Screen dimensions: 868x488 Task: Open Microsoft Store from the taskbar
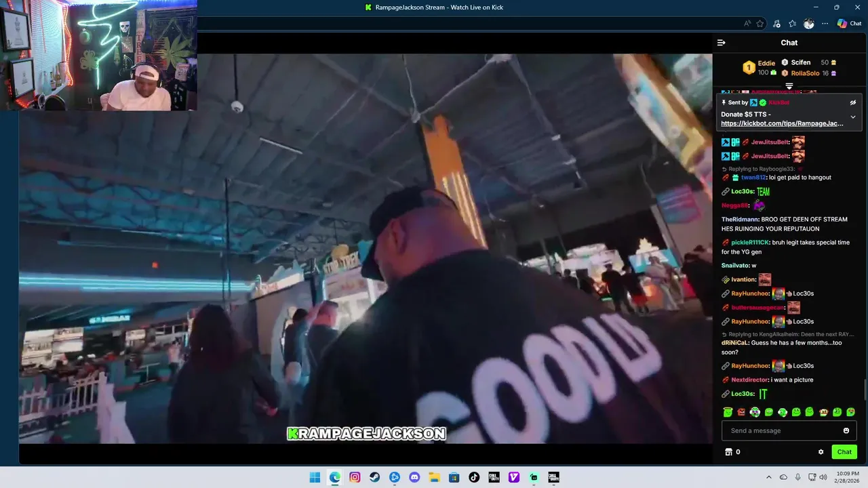tap(454, 477)
